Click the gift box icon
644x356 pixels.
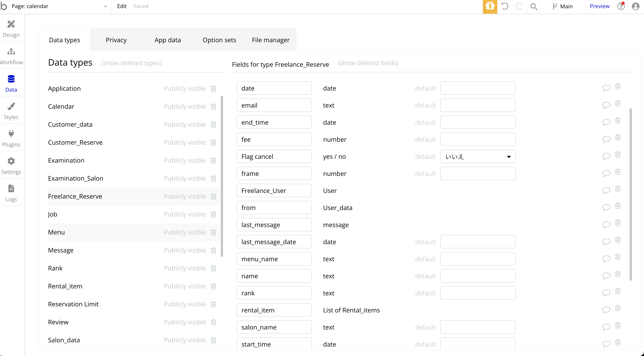pyautogui.click(x=490, y=7)
